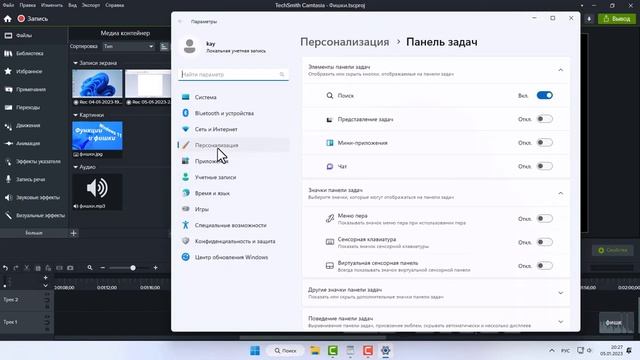
Task: Collapse the Записи экрана group
Action: [x=75, y=63]
